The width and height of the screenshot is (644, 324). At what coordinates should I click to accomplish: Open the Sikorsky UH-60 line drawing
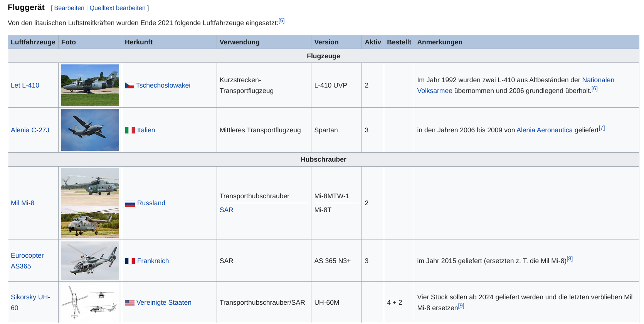pyautogui.click(x=90, y=302)
